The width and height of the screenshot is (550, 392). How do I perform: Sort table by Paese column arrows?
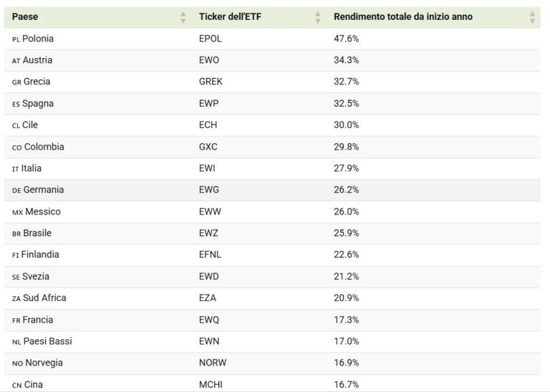click(183, 17)
